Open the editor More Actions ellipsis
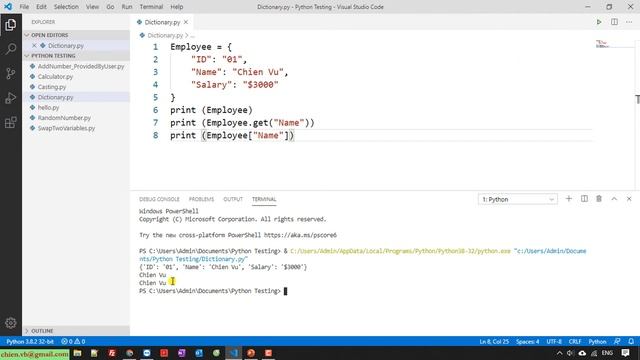This screenshot has height=360, width=640. coord(629,22)
